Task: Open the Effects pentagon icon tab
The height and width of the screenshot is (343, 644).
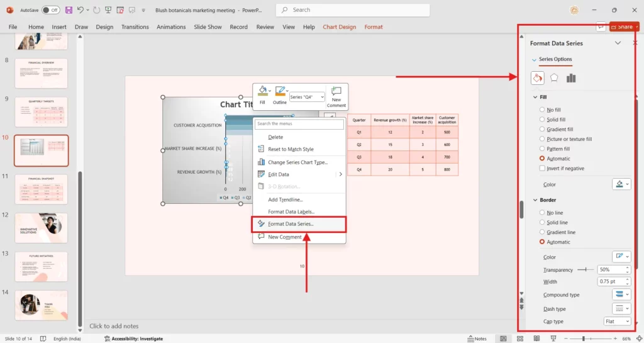Action: (554, 78)
